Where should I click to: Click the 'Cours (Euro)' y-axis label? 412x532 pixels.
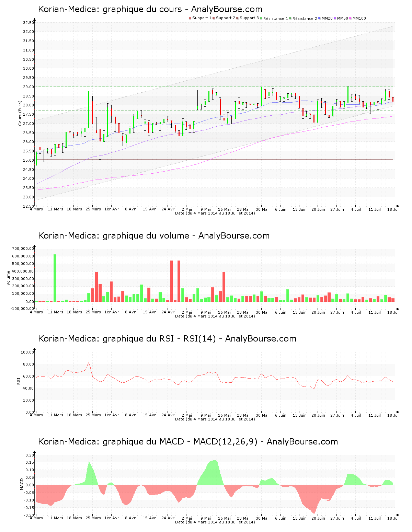[20, 113]
